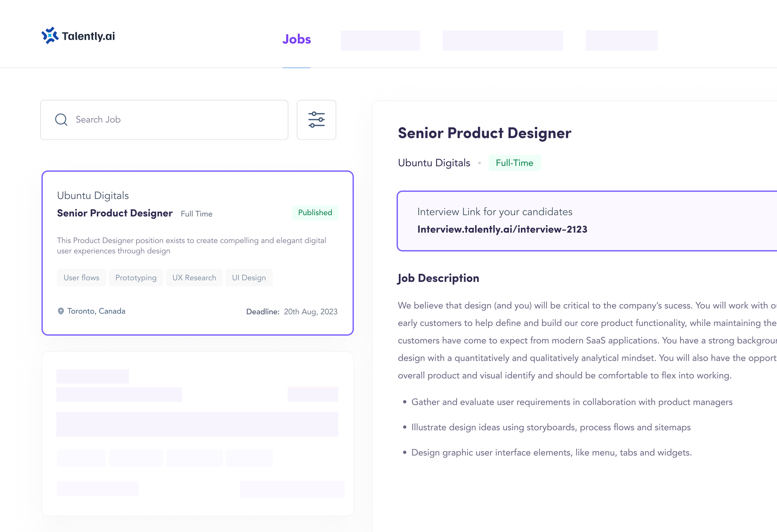Click the Toronto location pin icon

pyautogui.click(x=61, y=311)
